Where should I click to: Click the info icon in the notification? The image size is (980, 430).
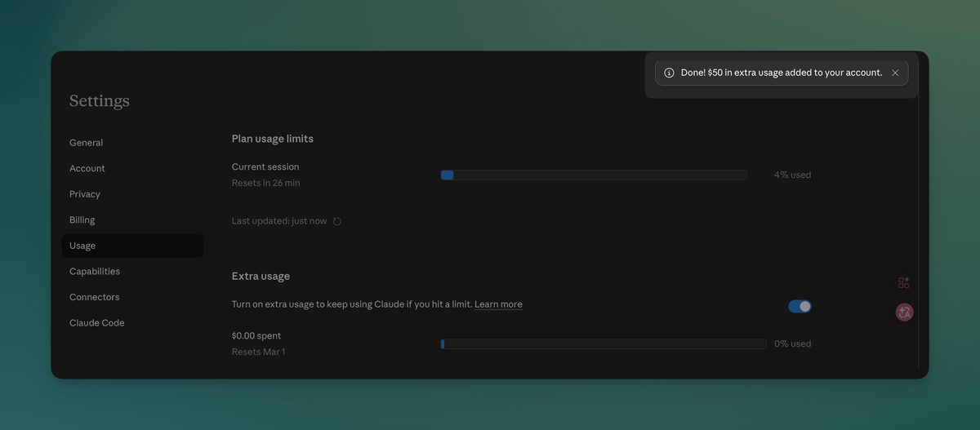[669, 73]
